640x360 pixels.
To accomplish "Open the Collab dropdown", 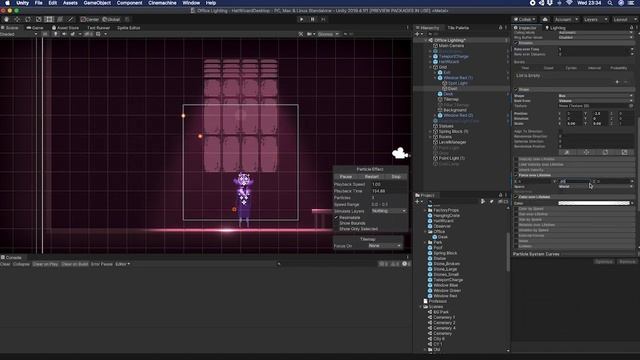I will click(x=524, y=19).
